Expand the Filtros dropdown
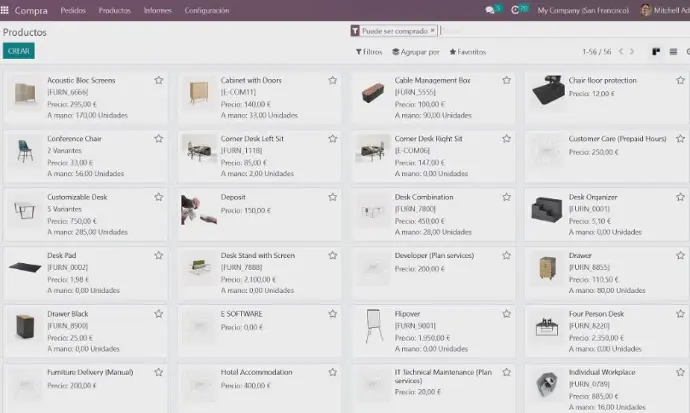Screen dimensions: 690x413 [369, 52]
